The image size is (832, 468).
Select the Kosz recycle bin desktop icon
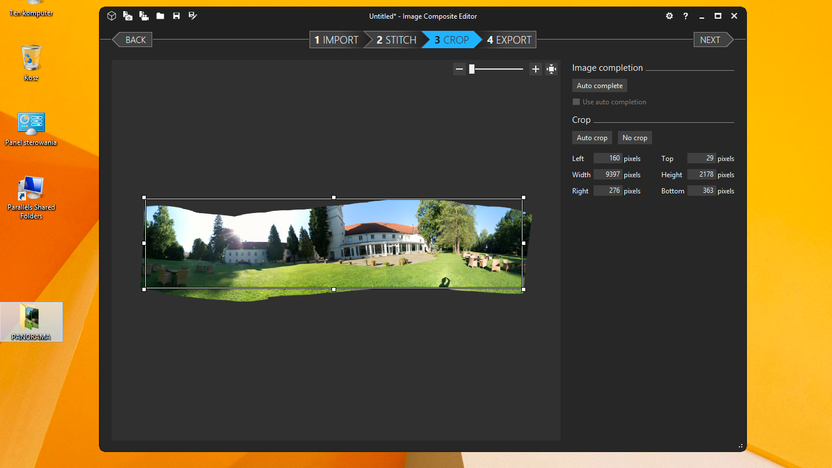[x=31, y=63]
